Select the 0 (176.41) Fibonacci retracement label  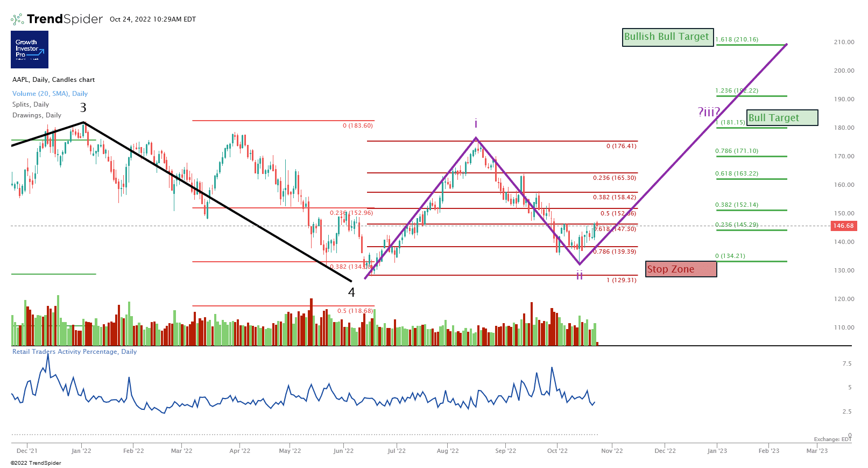[x=621, y=146]
